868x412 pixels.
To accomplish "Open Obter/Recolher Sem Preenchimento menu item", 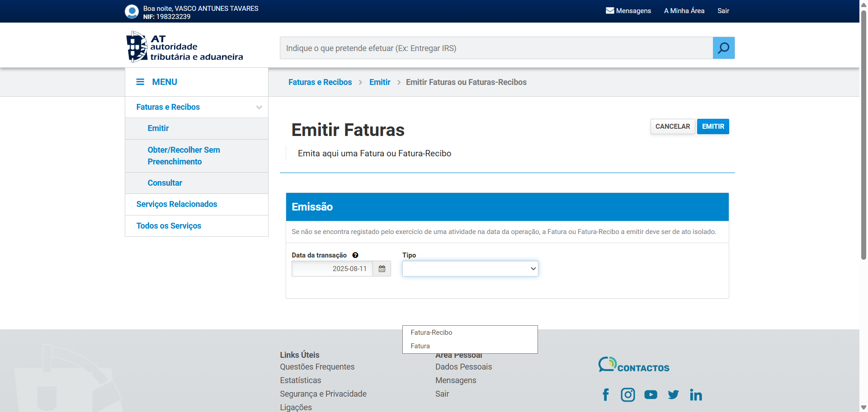I will pyautogui.click(x=184, y=156).
